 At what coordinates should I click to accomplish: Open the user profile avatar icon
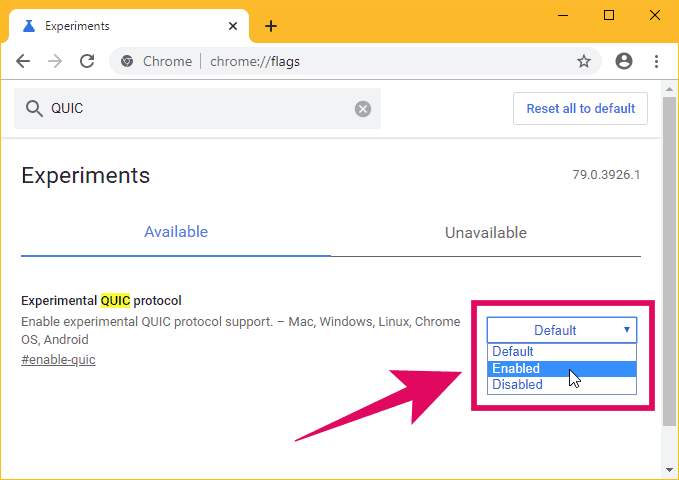pos(624,61)
